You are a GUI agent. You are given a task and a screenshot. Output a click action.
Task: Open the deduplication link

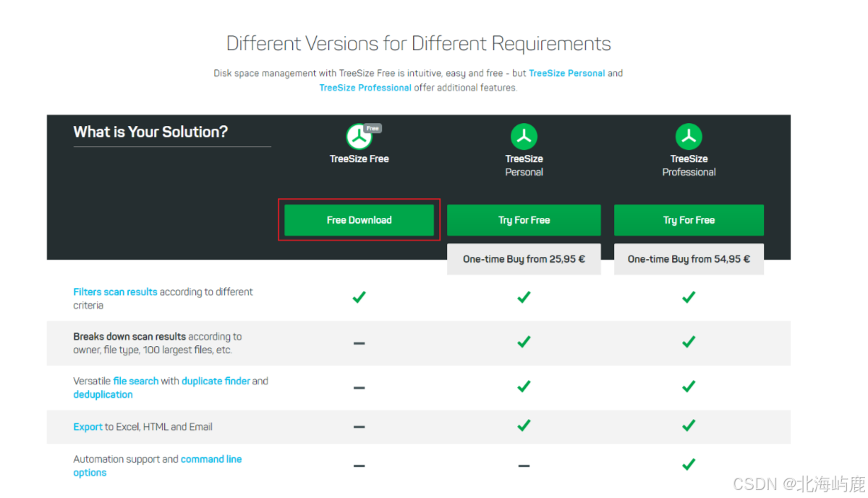103,394
